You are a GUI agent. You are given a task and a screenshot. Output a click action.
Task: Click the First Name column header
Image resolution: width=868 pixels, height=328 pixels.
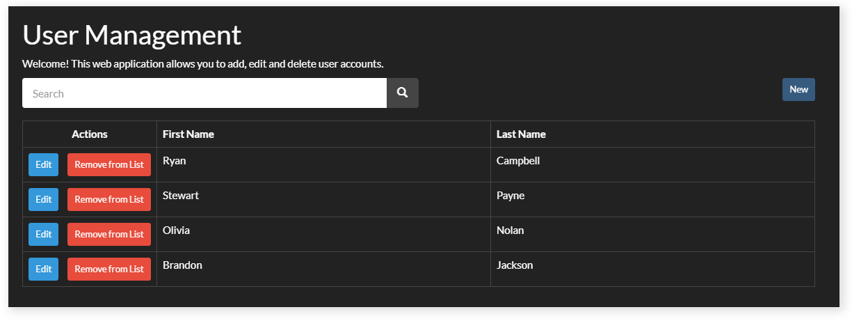tap(188, 134)
